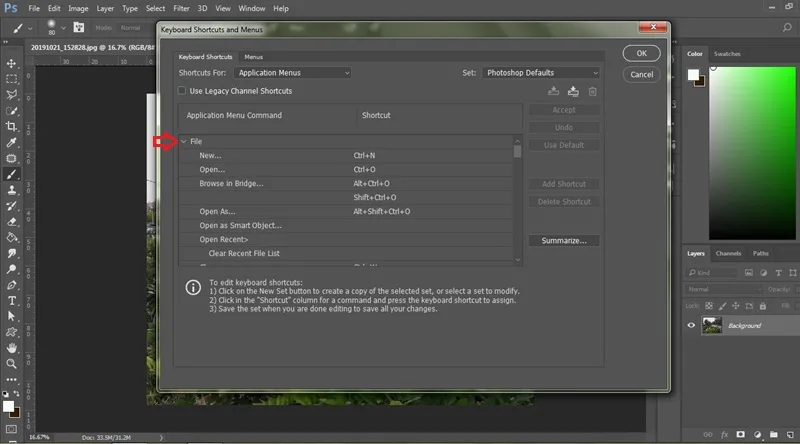
Task: Click inside the green color picker field
Action: (752, 153)
